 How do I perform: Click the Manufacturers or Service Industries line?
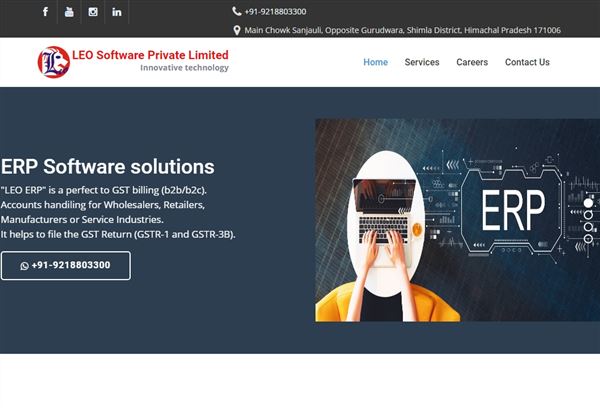[82, 220]
